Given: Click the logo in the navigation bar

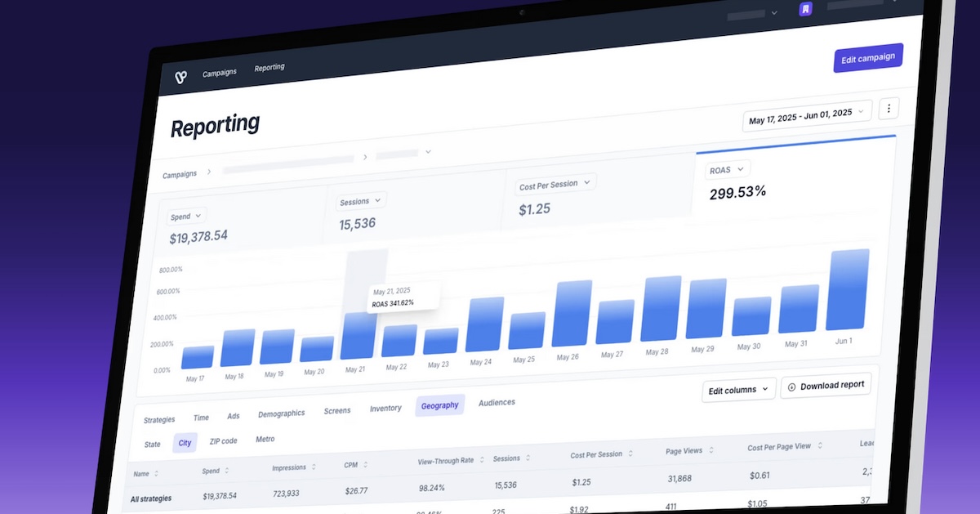Looking at the screenshot, I should (x=181, y=76).
